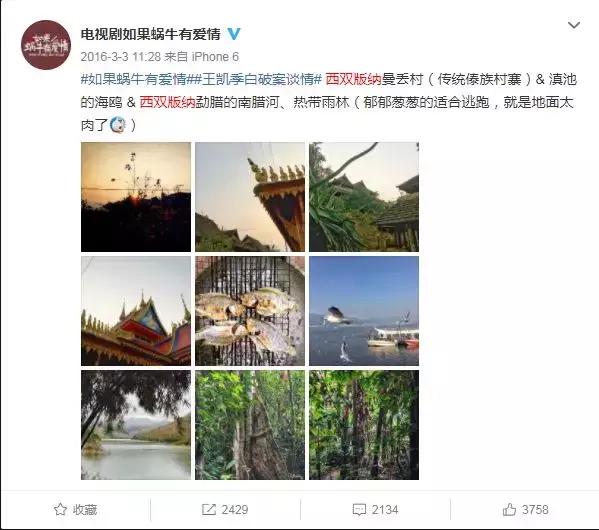Click the blue verified V badge

click(x=234, y=34)
